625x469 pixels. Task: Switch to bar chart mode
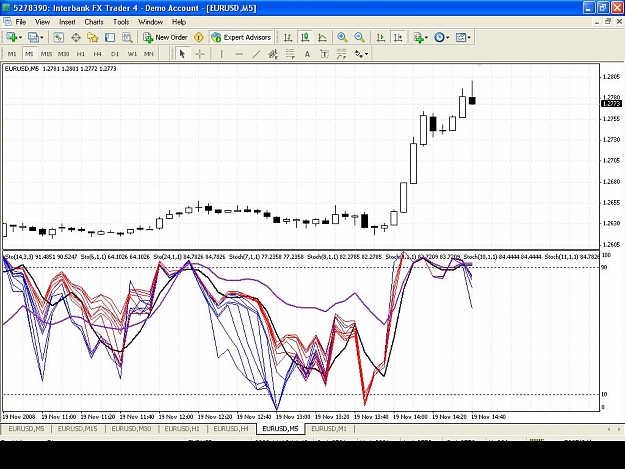click(288, 37)
